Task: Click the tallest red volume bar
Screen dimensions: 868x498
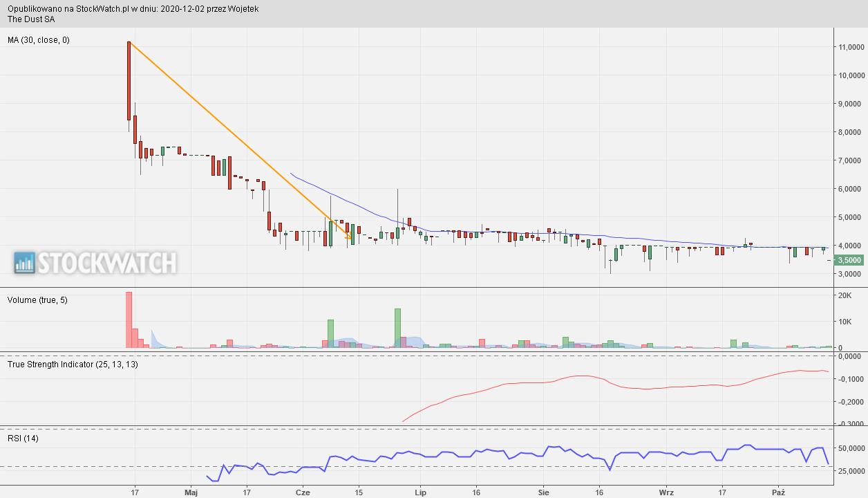Action: pos(129,320)
